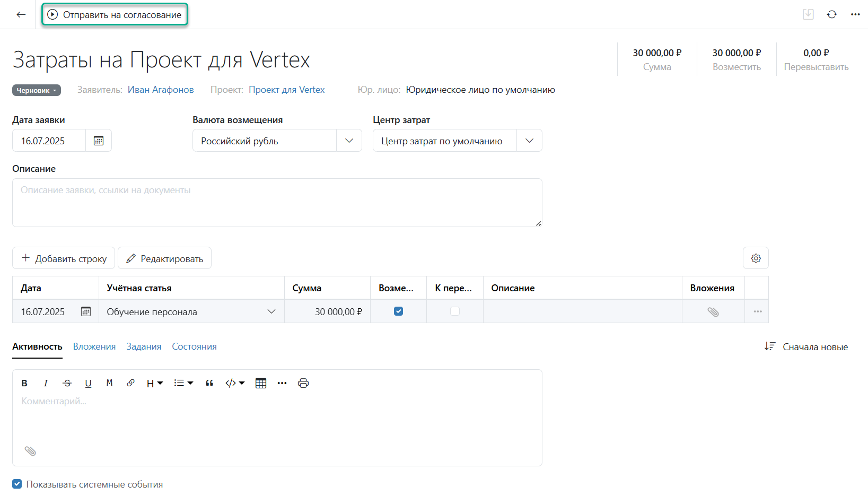Open the heading style dropdown

[x=154, y=383]
